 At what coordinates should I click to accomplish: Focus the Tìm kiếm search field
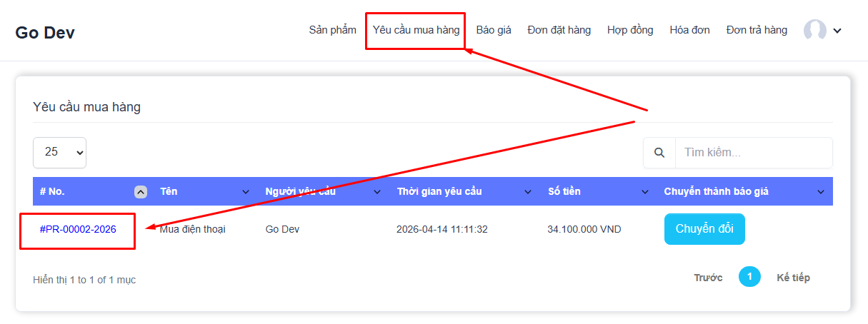click(x=753, y=153)
